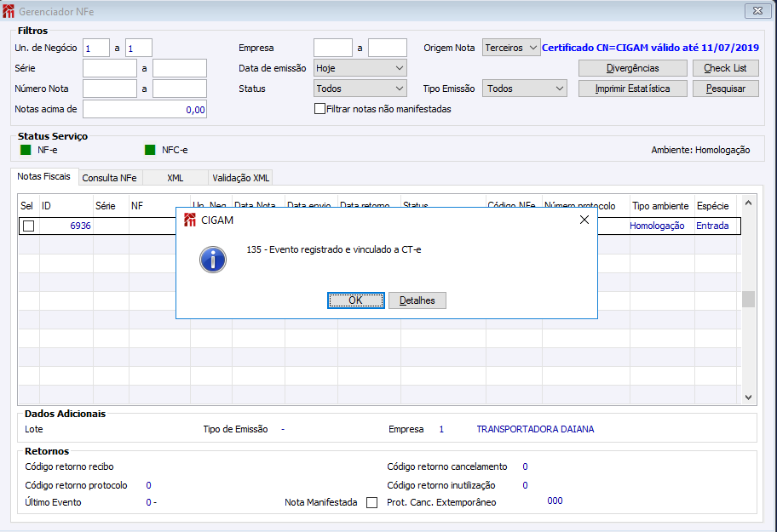Click the Série column header
The width and height of the screenshot is (777, 532).
pyautogui.click(x=111, y=206)
